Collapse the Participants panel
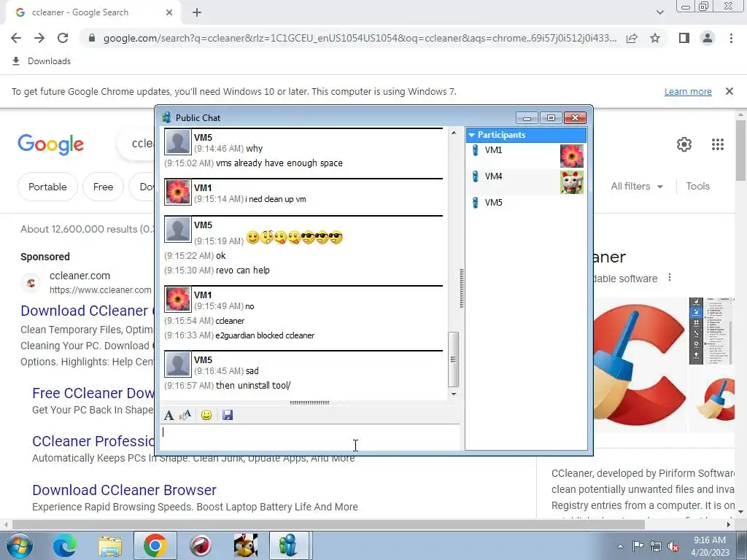The height and width of the screenshot is (560, 747). click(472, 135)
